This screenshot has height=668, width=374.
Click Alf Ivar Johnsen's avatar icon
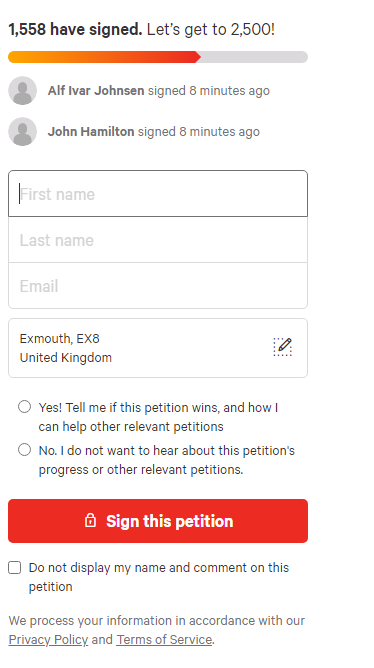tap(23, 91)
